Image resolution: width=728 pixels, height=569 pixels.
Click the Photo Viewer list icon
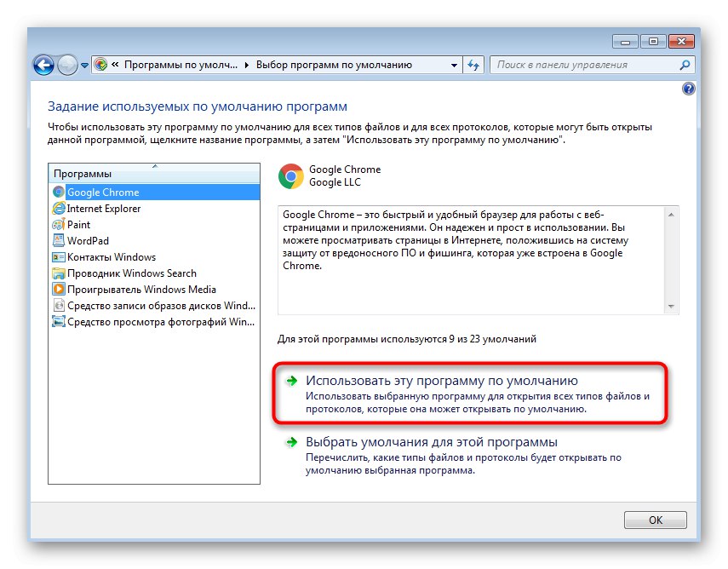point(59,321)
